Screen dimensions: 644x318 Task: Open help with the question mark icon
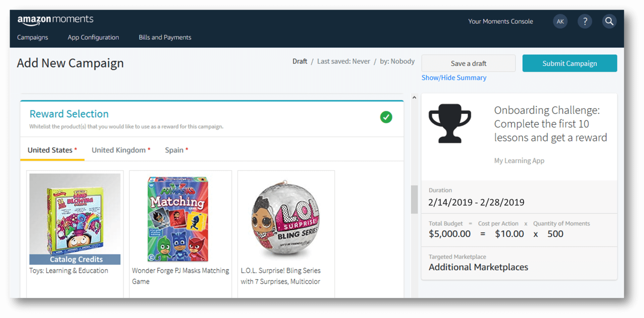(x=585, y=21)
